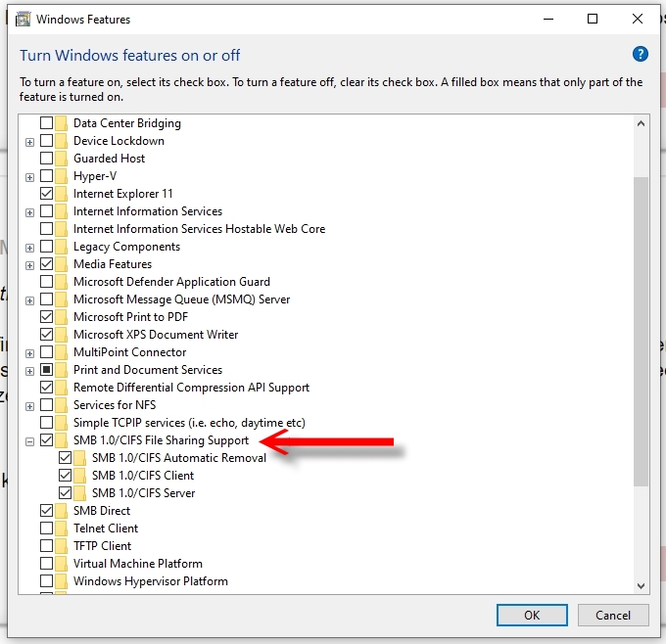Expand the MultiPoint Connector node

point(29,353)
